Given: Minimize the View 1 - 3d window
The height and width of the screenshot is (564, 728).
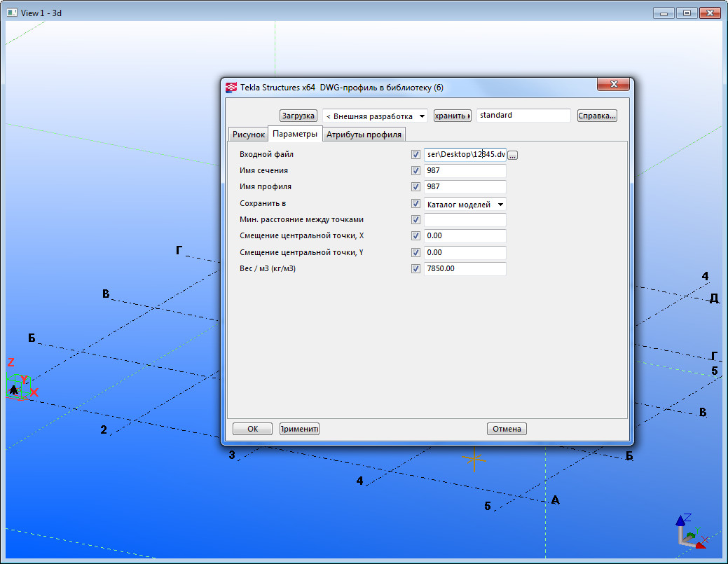Looking at the screenshot, I should (664, 13).
